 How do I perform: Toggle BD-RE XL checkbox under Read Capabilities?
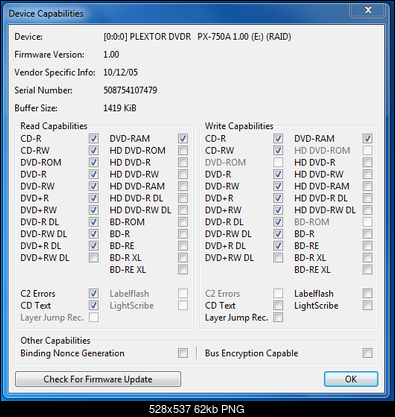183,270
